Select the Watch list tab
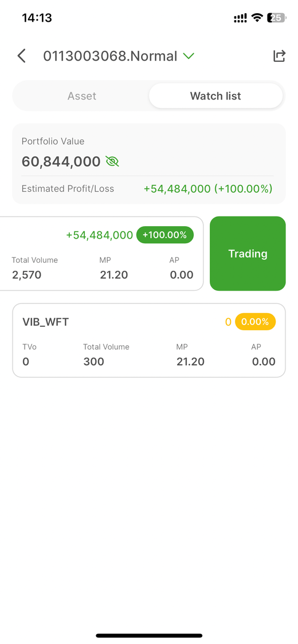The image size is (298, 644). (215, 96)
